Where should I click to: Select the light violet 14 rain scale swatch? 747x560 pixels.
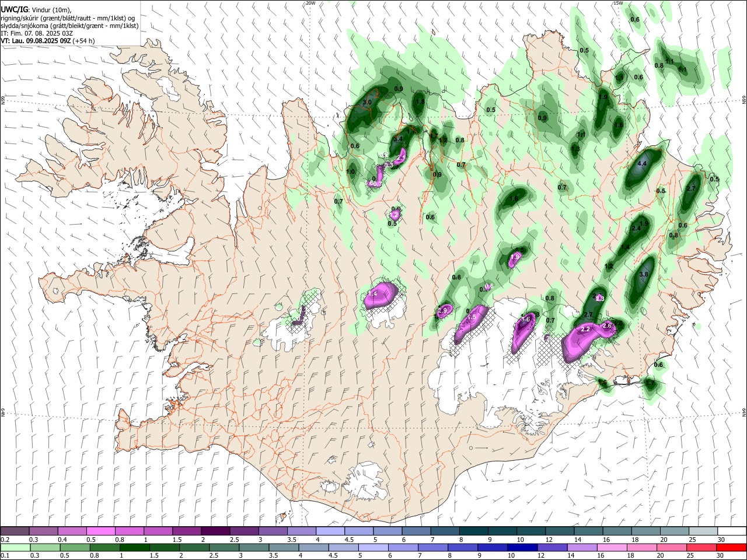point(583,548)
